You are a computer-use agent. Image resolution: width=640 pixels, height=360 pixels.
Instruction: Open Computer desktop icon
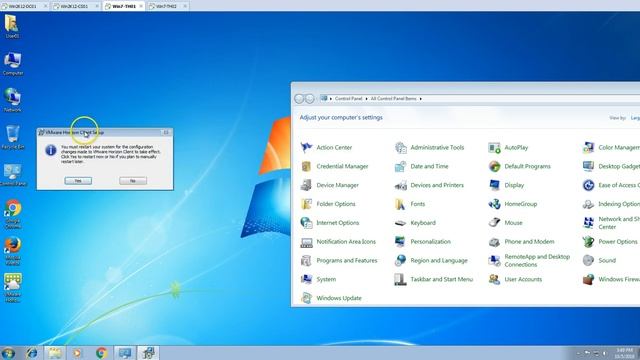coord(13,64)
